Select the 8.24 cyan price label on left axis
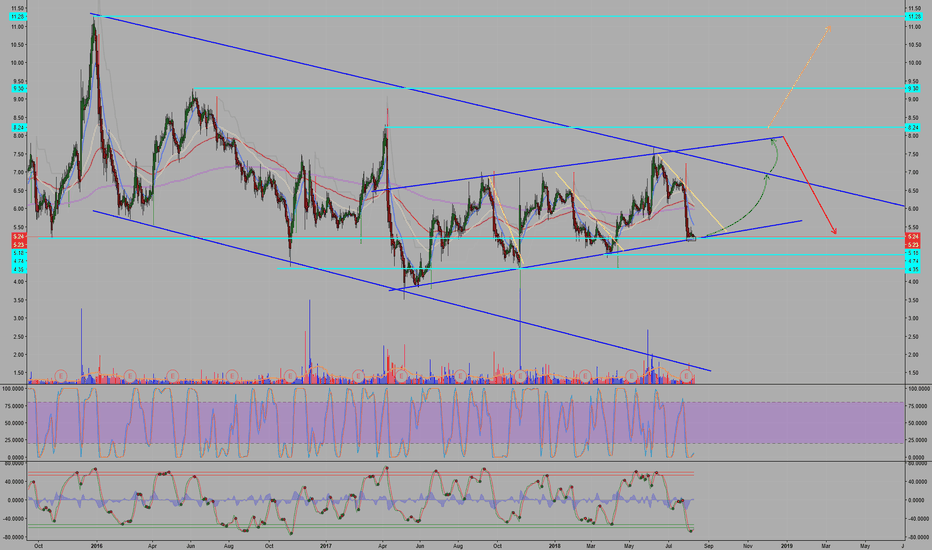The width and height of the screenshot is (932, 550). coord(17,127)
